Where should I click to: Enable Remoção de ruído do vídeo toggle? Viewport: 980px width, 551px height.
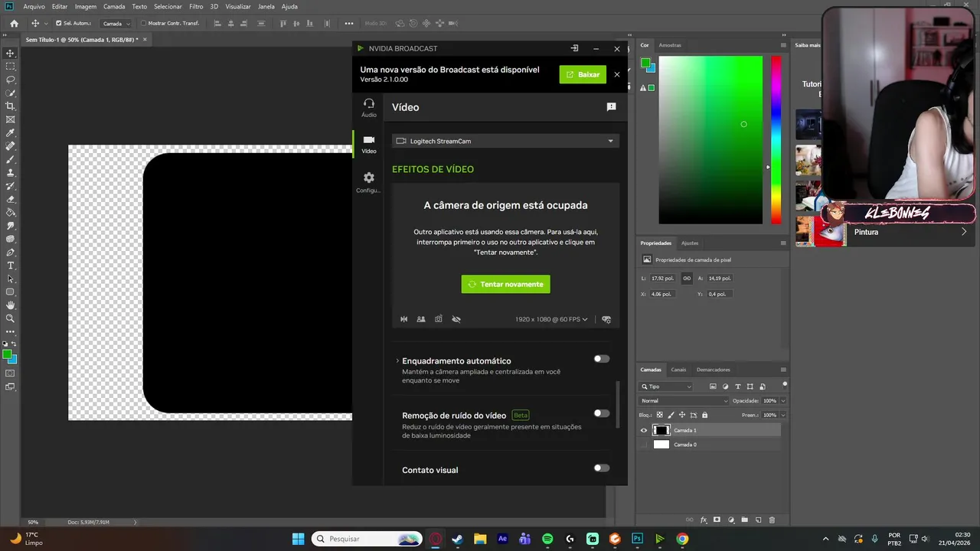coord(602,413)
